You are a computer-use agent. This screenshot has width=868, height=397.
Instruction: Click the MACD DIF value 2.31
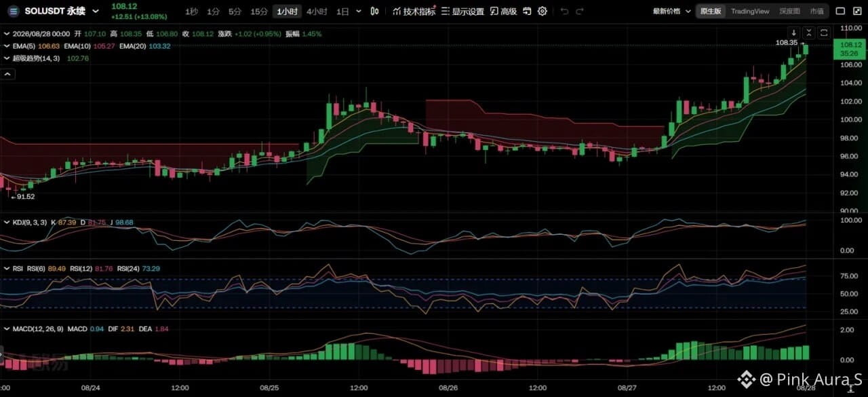click(x=127, y=328)
